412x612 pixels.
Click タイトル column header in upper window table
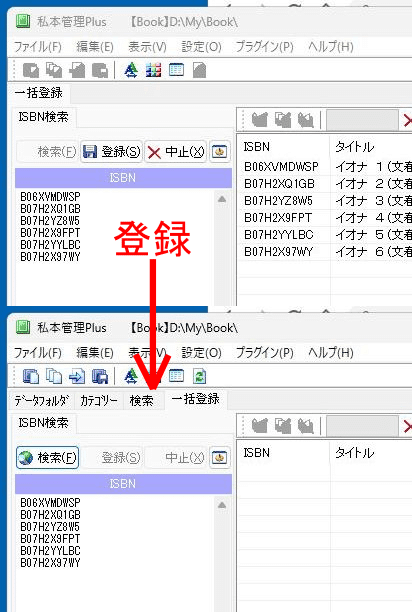pos(371,147)
